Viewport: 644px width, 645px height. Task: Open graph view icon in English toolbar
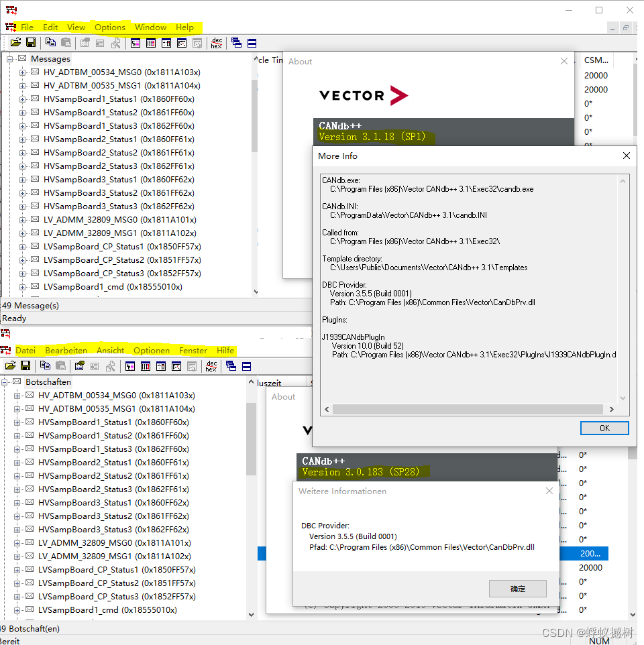182,43
